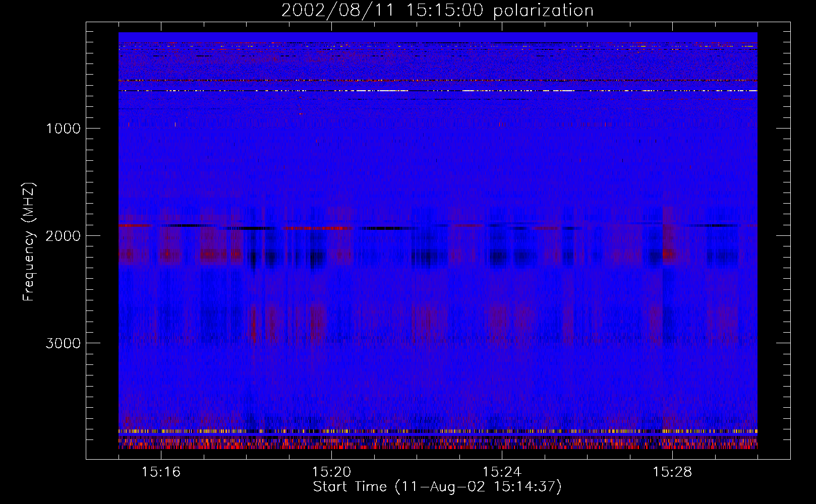Click the 15:20 time tick label

[331, 472]
